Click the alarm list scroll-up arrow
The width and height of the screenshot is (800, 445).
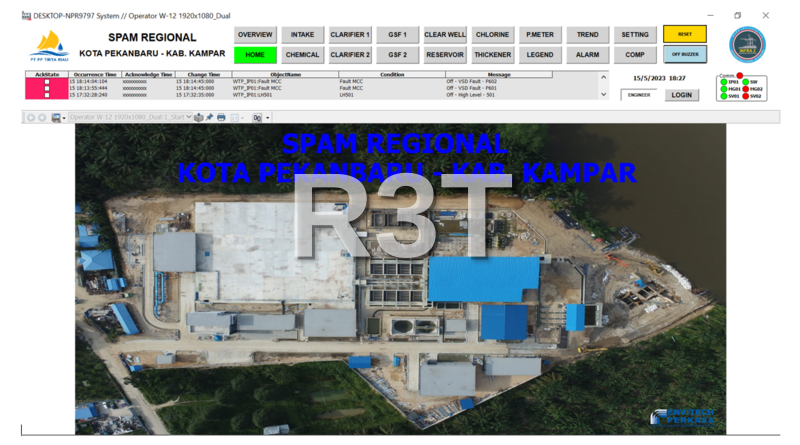coord(604,78)
